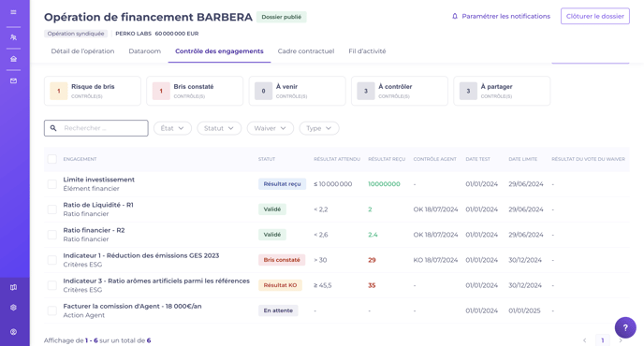Viewport: 644px width, 346px height.
Task: Click the 01/01/2025 date limit cell
Action: click(x=524, y=310)
